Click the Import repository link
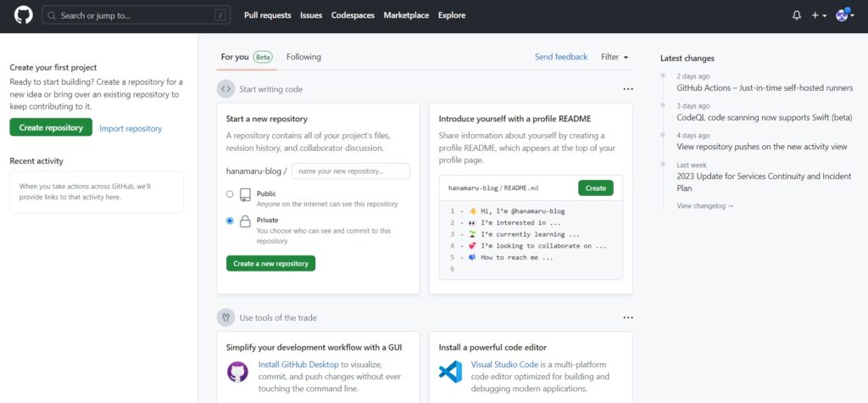Image resolution: width=868 pixels, height=403 pixels. (x=131, y=128)
